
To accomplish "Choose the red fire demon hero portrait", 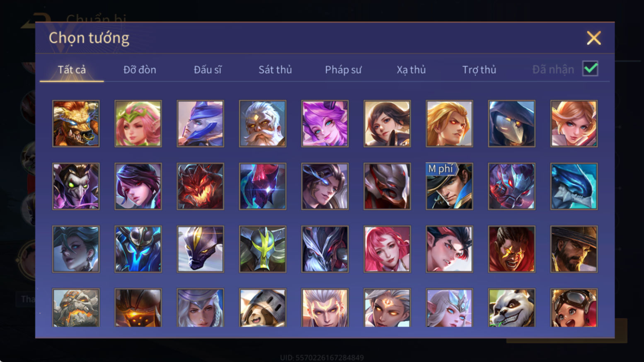I will (x=201, y=186).
